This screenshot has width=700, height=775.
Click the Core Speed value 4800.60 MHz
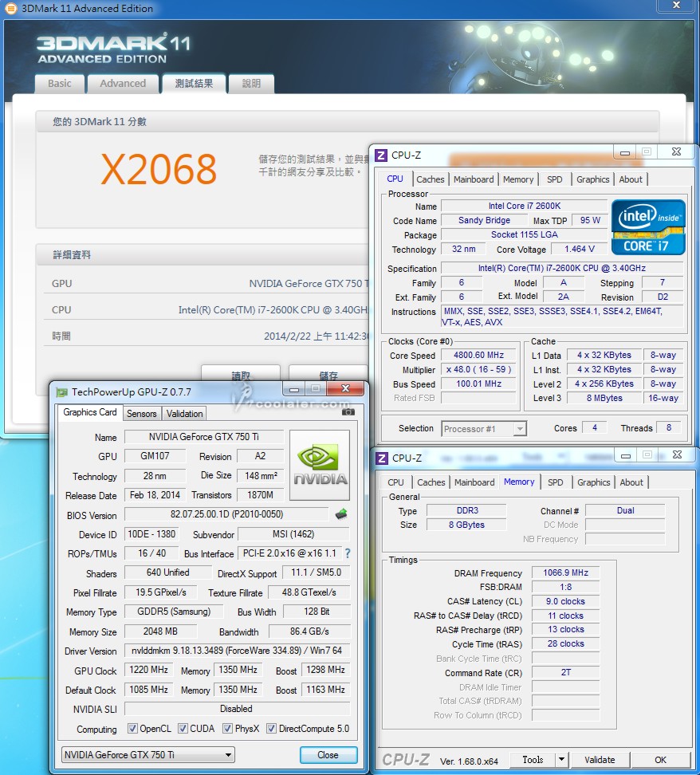coord(478,356)
